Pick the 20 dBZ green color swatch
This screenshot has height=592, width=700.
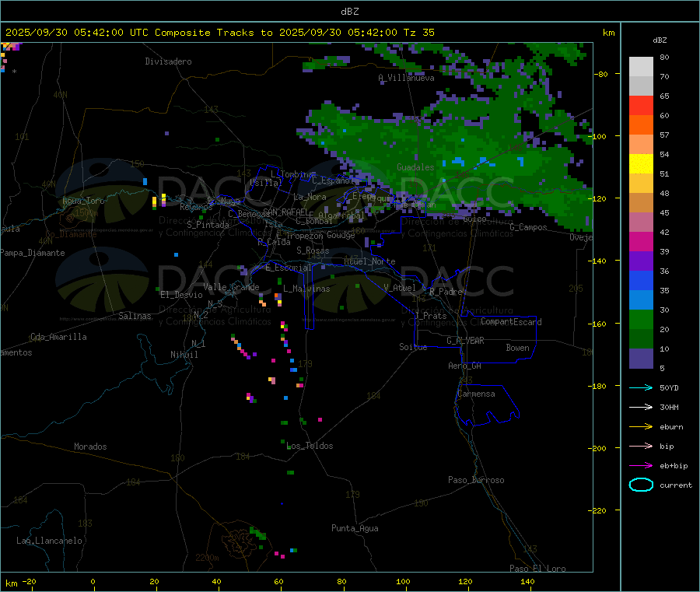[x=641, y=319]
